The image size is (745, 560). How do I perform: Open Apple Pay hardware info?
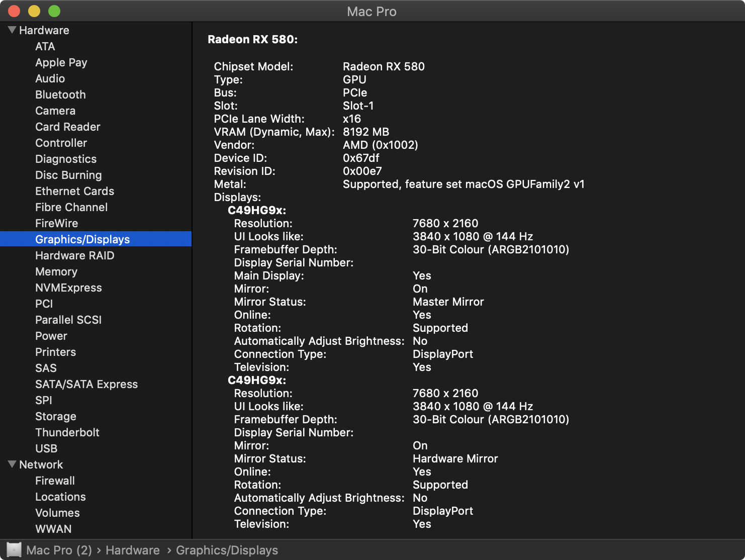pos(61,62)
